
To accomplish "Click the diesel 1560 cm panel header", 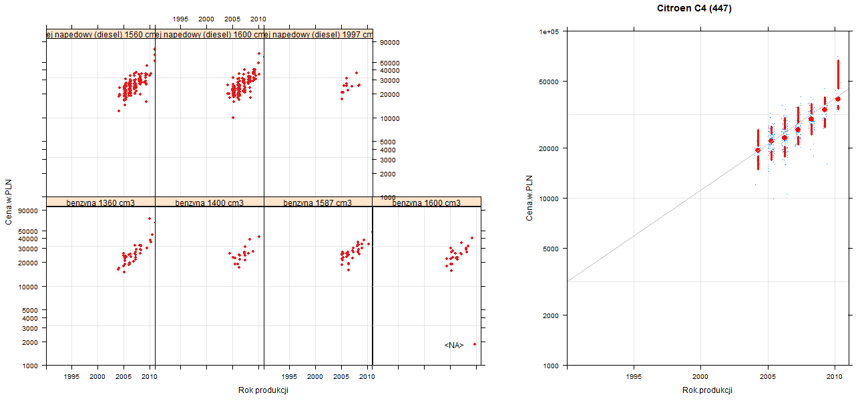I will (101, 35).
